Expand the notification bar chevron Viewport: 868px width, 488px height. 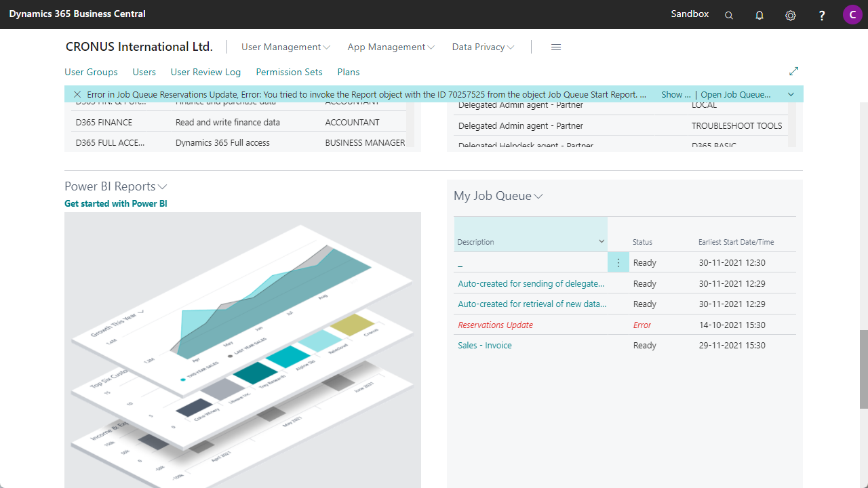point(791,94)
